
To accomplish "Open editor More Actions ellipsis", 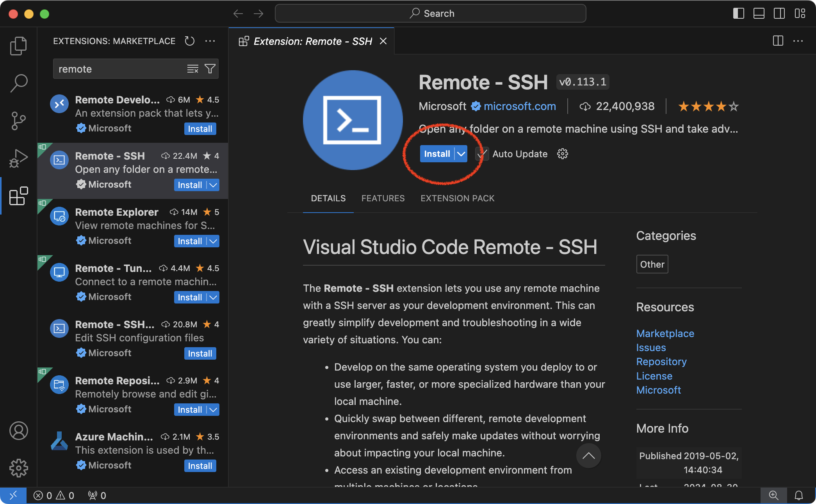I will tap(798, 41).
